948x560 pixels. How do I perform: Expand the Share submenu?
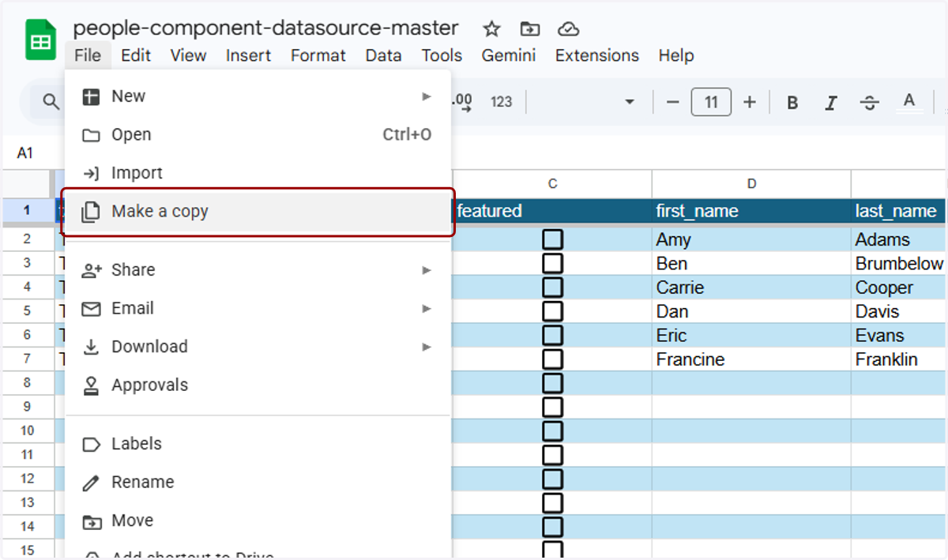(258, 270)
